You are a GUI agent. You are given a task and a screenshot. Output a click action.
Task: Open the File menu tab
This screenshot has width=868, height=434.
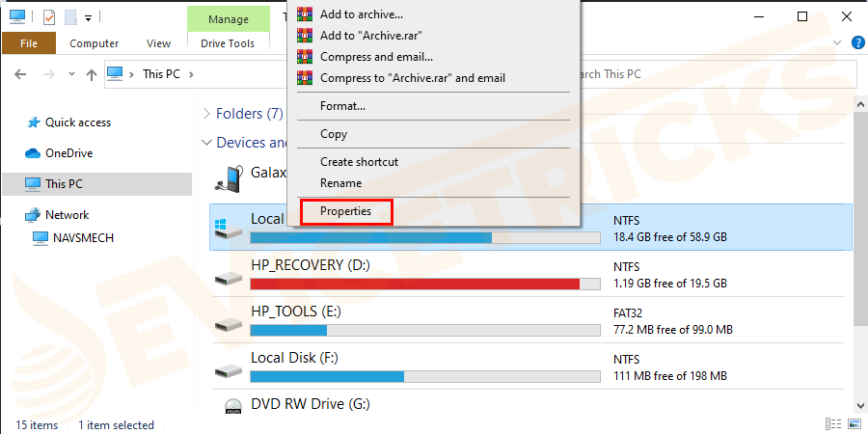29,43
